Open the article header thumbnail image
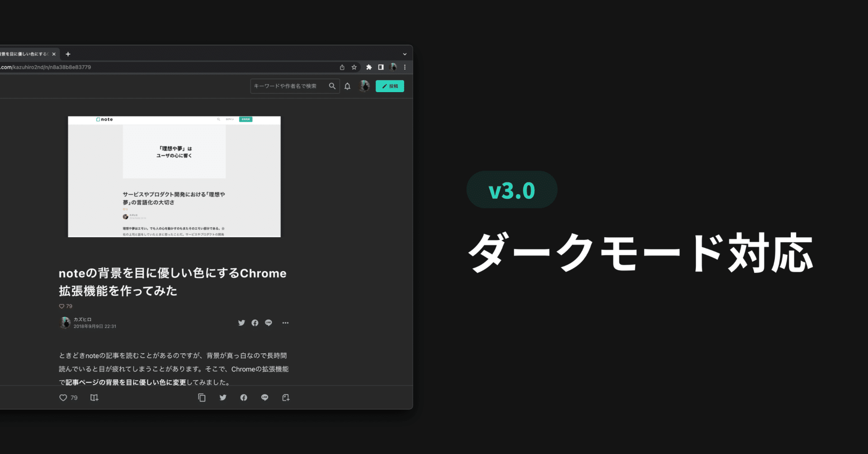This screenshot has height=454, width=868. click(174, 177)
